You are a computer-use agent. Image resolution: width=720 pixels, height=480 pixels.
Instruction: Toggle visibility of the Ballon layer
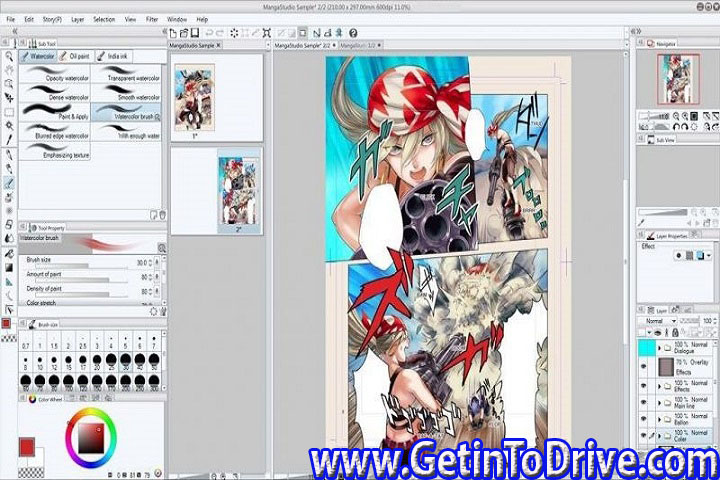tap(643, 419)
